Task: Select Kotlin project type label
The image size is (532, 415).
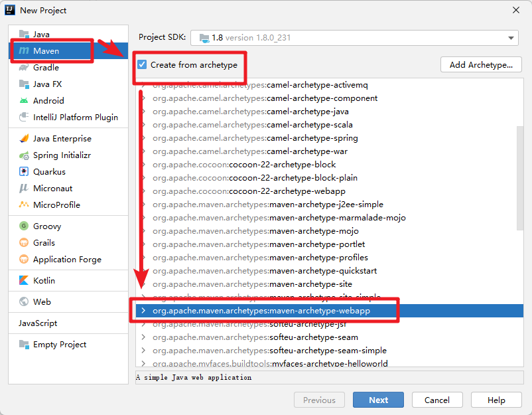Action: (x=44, y=280)
